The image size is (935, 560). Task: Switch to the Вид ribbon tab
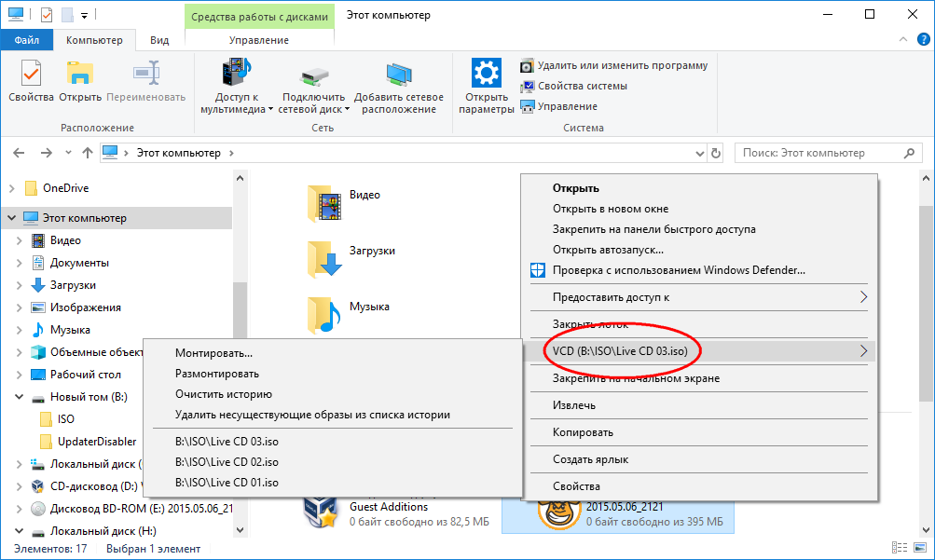159,40
